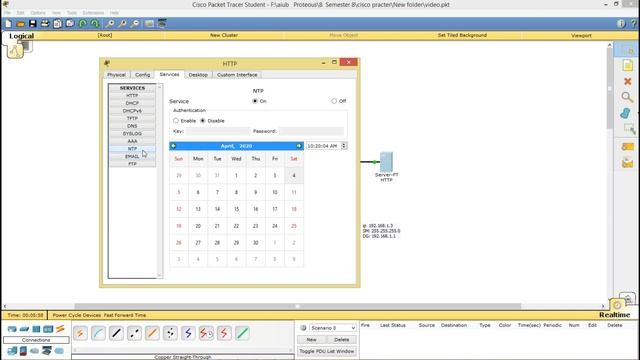Open the DNS service entry
Screen dimensions: 640x360
132,126
